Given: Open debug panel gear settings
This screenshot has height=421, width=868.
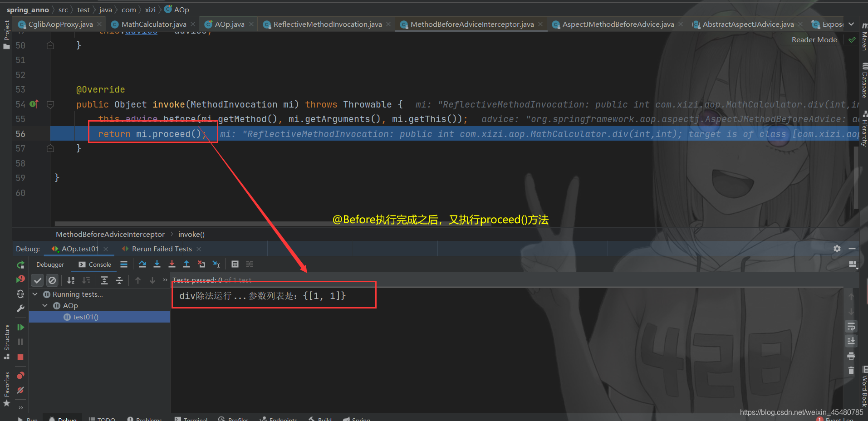Looking at the screenshot, I should (837, 249).
